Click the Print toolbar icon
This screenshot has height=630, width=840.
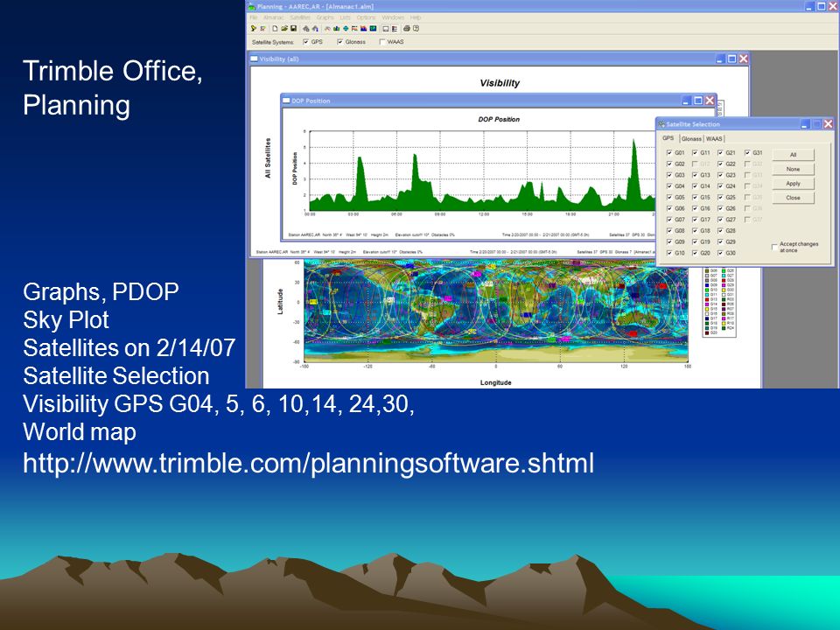pyautogui.click(x=407, y=28)
